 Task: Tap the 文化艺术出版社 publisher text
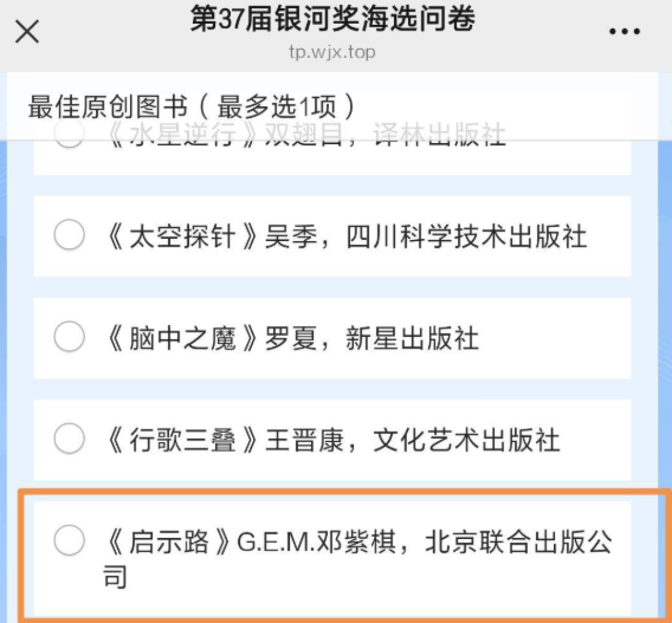point(466,440)
